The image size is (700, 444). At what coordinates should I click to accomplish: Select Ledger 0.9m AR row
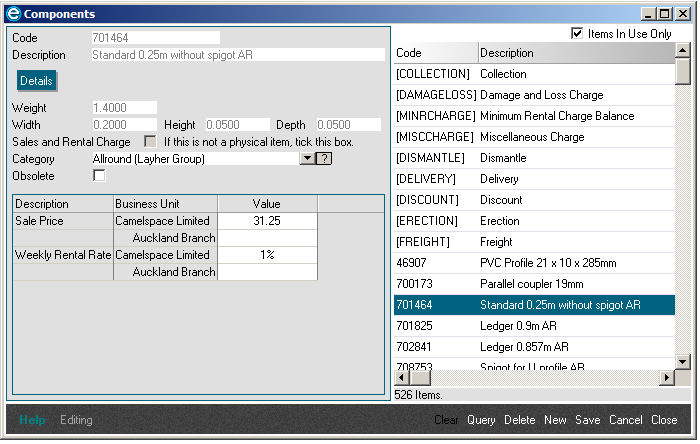[x=535, y=326]
